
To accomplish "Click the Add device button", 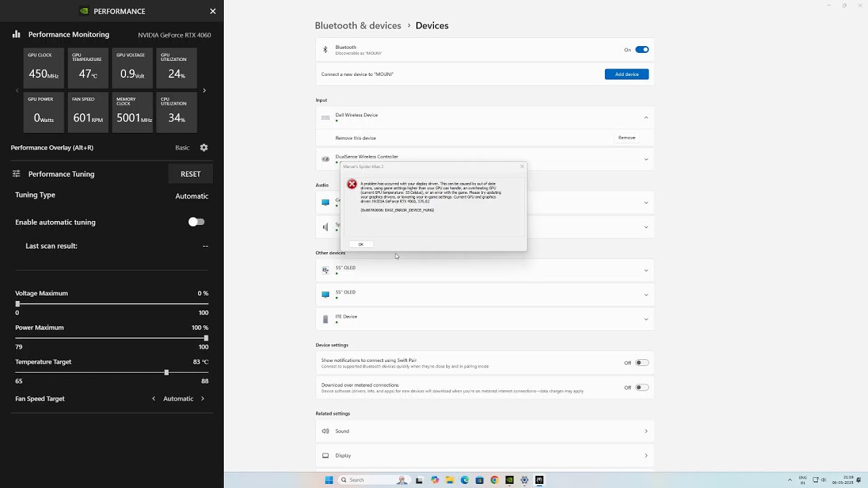I will click(x=627, y=74).
